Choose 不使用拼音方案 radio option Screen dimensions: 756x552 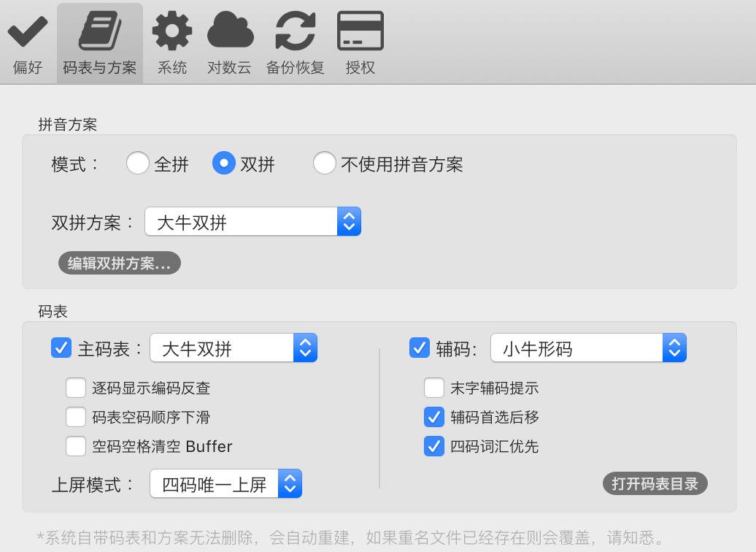[325, 163]
